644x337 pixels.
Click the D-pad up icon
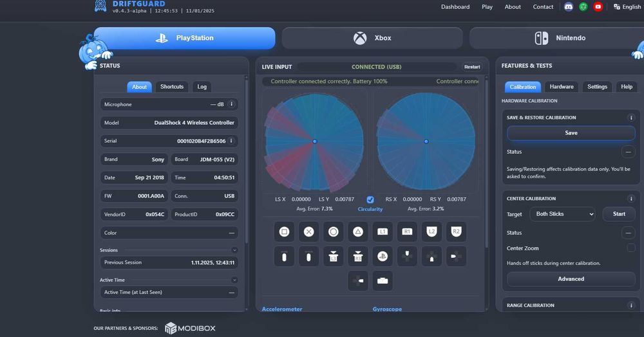click(407, 257)
